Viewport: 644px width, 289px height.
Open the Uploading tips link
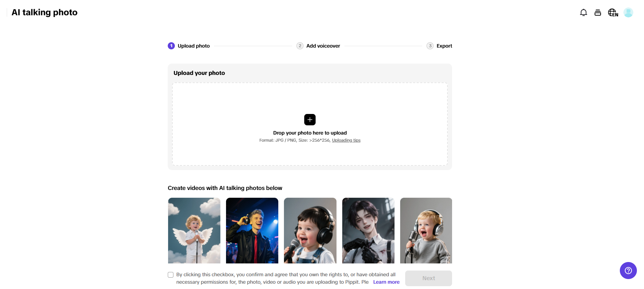pyautogui.click(x=346, y=140)
